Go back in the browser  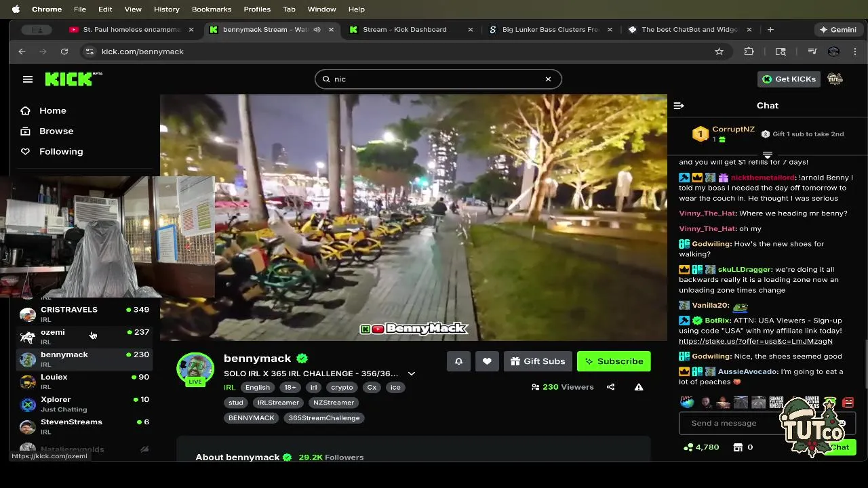pos(22,52)
